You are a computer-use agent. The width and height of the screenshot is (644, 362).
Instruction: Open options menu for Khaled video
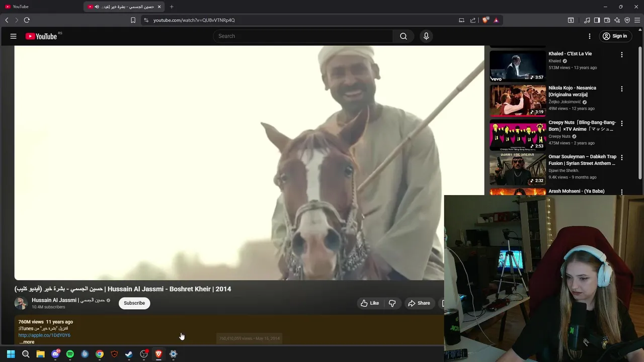click(x=622, y=54)
